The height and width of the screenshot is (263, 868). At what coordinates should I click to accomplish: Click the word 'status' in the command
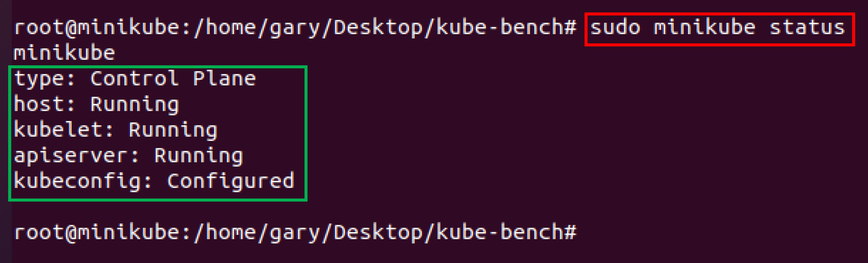click(807, 28)
